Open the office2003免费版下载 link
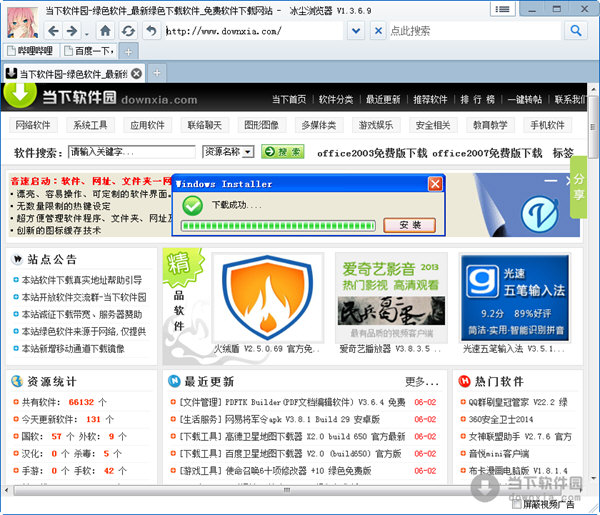Screen dimensions: 600x515 372,153
